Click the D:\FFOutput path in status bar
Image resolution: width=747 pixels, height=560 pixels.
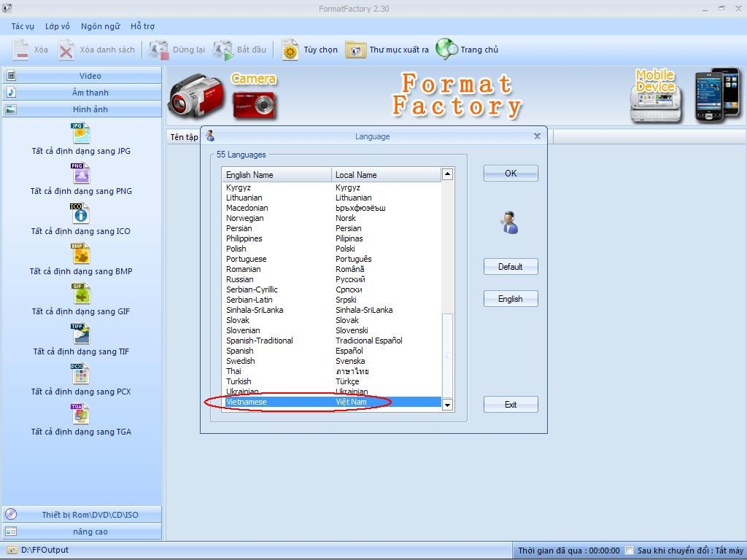[x=44, y=550]
